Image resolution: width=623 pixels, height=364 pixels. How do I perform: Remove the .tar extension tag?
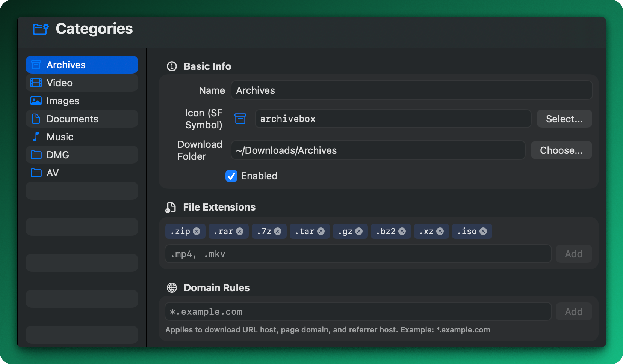click(x=321, y=231)
